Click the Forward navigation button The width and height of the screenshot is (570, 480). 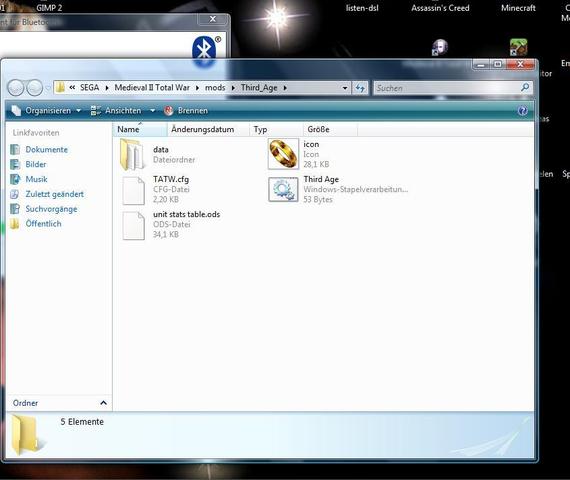click(35, 88)
